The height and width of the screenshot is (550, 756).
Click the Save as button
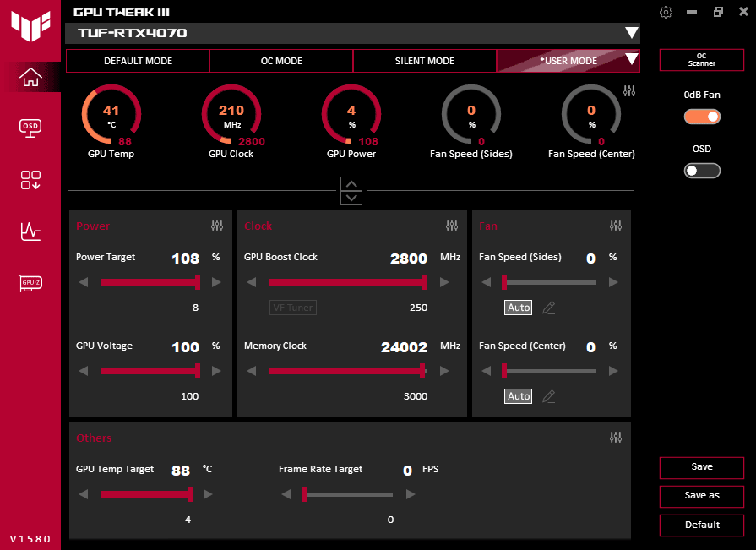pos(702,496)
